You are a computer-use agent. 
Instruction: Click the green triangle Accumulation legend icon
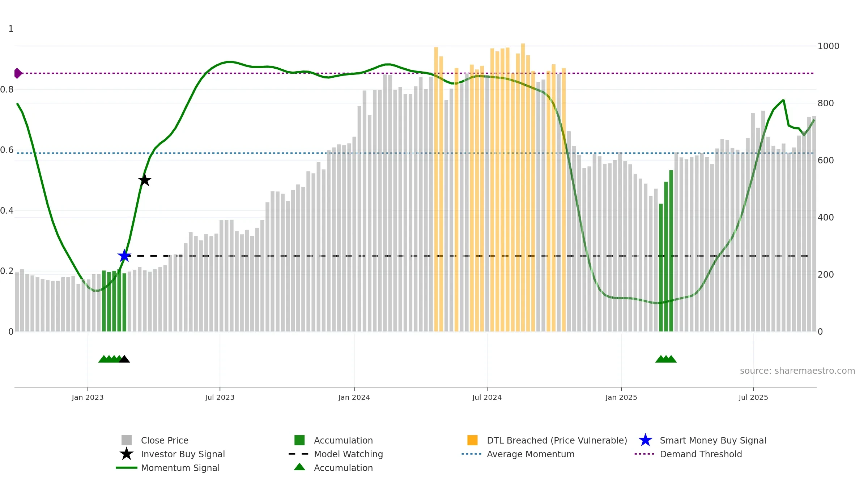[x=299, y=467]
